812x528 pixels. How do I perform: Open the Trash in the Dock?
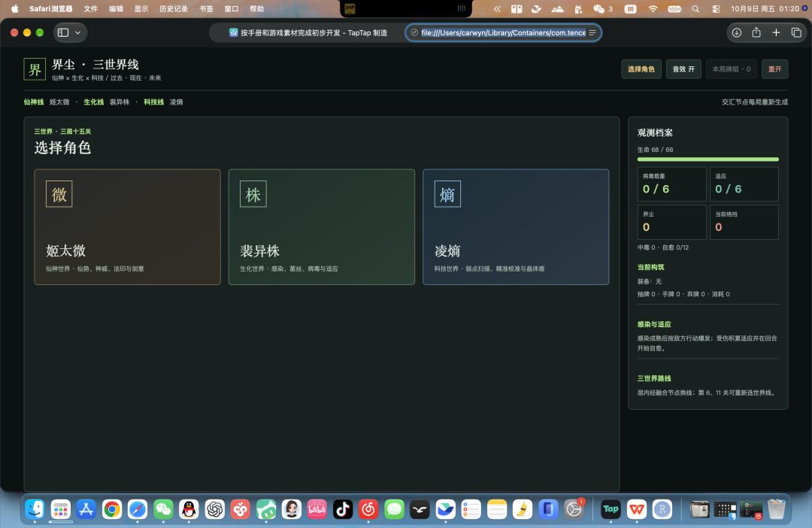point(776,509)
